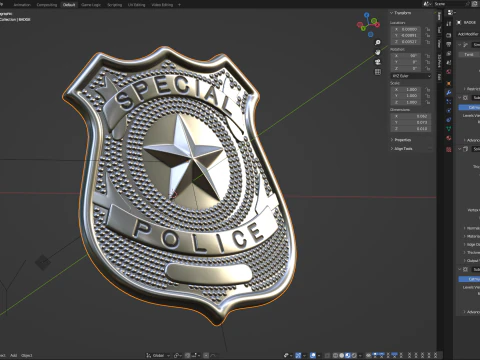This screenshot has height=360, width=480.
Task: Select material preview shading icon
Action: 348,355
